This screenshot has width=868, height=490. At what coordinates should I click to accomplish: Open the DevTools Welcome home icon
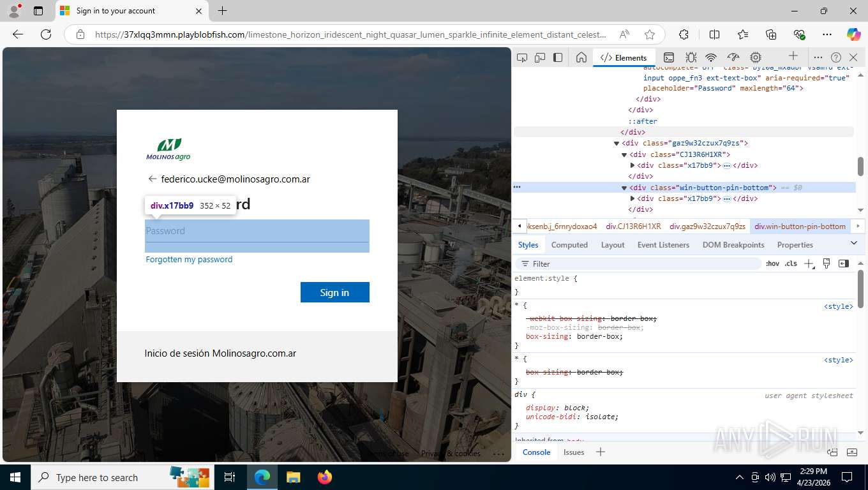(x=581, y=57)
